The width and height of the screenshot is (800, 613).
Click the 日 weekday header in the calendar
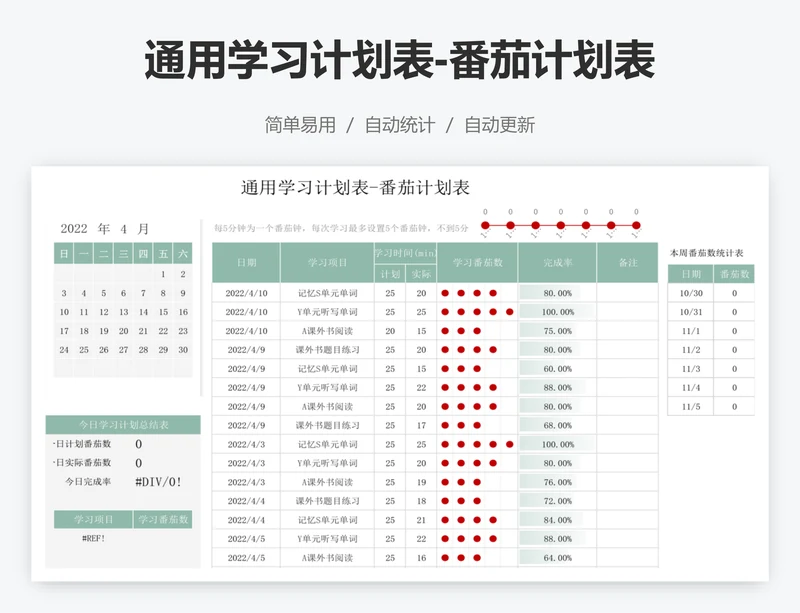(64, 253)
